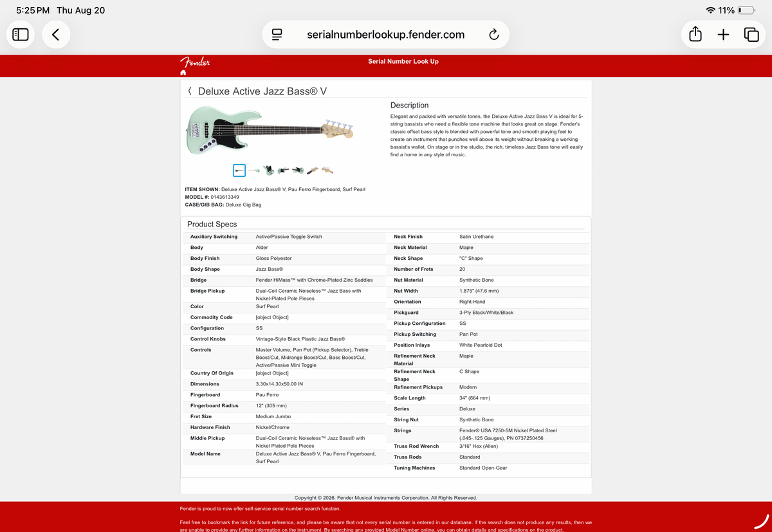The width and height of the screenshot is (772, 532).
Task: Toggle the Safari sidebar icon
Action: pyautogui.click(x=21, y=35)
